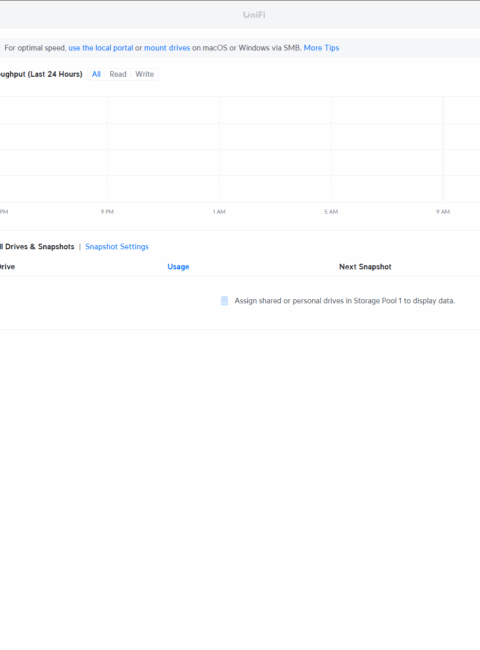Click the Throughput (Last 24 Hours) heading
Image resolution: width=480 pixels, height=650 pixels.
click(x=41, y=74)
